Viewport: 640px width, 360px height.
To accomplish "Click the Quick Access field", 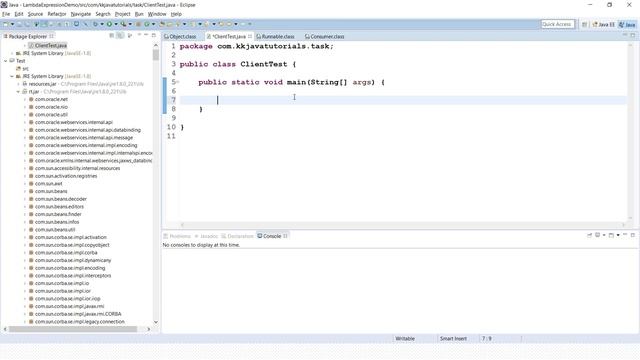I will click(x=557, y=24).
